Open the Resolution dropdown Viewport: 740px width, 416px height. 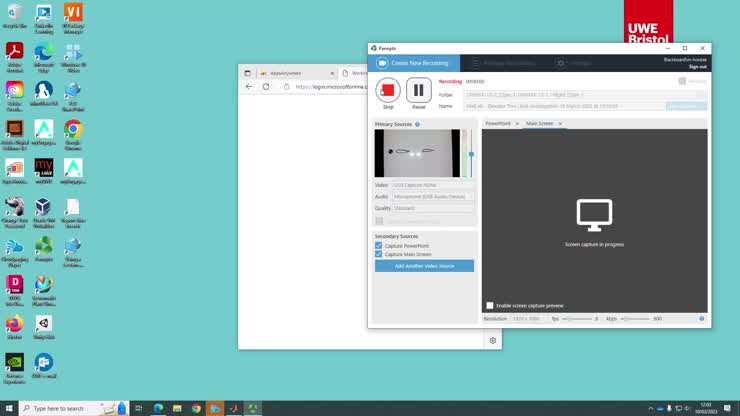tap(528, 319)
